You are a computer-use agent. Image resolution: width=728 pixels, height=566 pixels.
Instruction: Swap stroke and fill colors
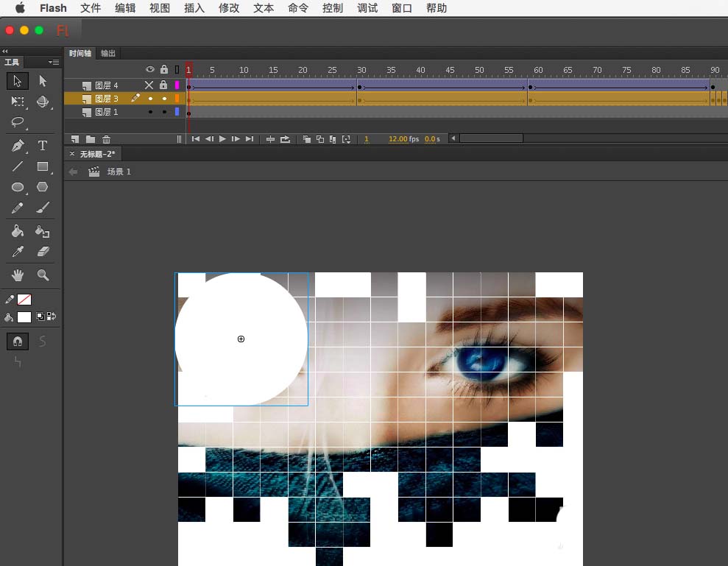point(52,316)
